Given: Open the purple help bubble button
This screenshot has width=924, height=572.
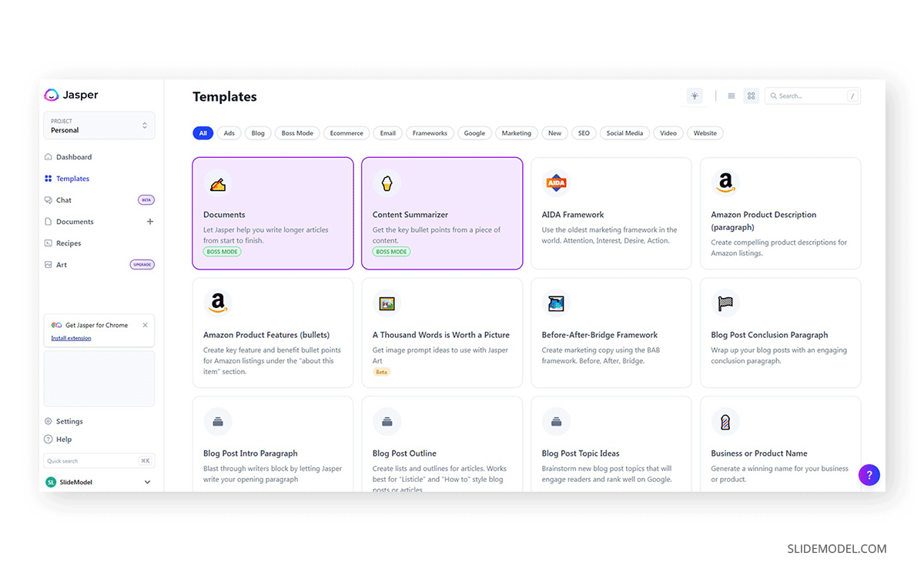Looking at the screenshot, I should pos(869,475).
